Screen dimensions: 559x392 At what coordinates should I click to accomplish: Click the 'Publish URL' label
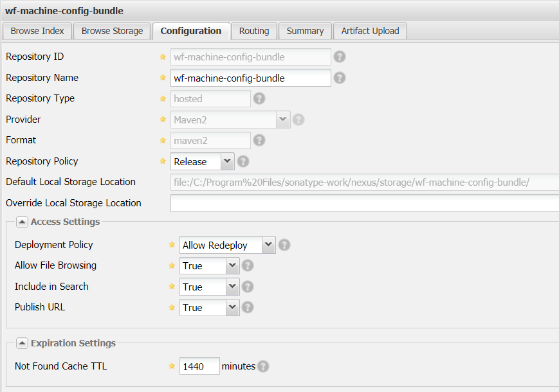40,307
